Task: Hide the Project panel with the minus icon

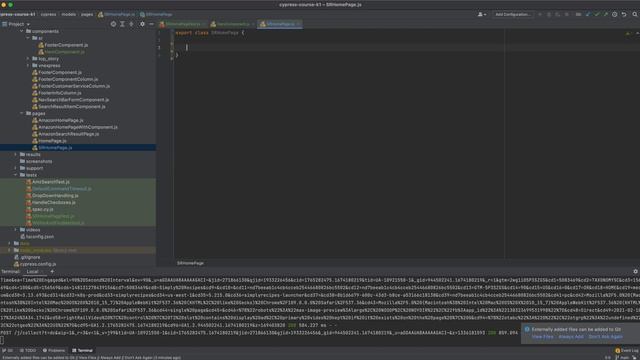Action: pyautogui.click(x=151, y=24)
